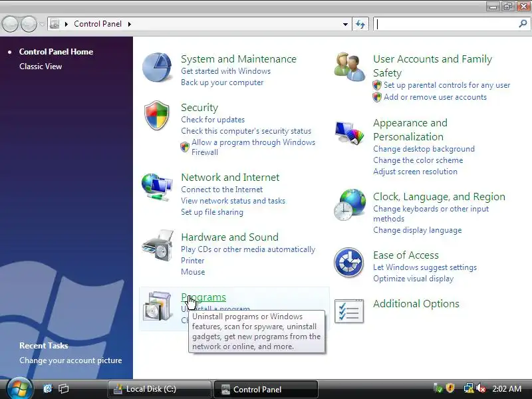This screenshot has height=399, width=532.
Task: Go back with the Back arrow button
Action: 10,24
